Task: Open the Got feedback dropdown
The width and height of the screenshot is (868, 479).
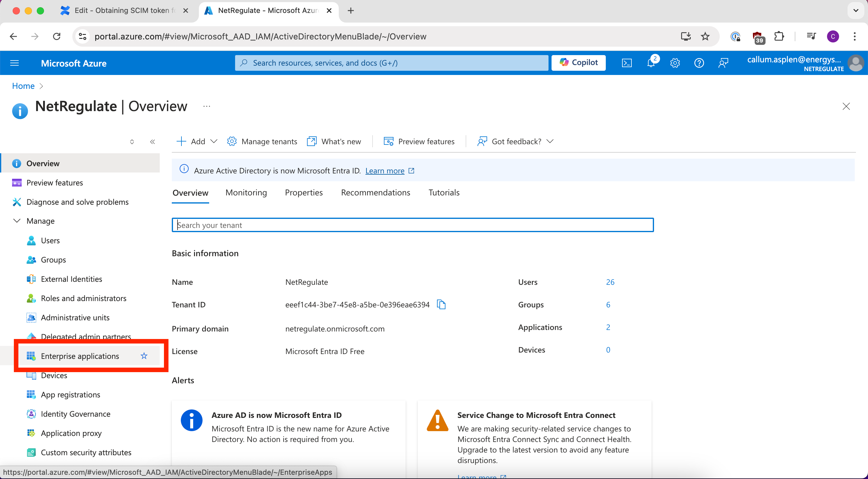Action: [516, 142]
